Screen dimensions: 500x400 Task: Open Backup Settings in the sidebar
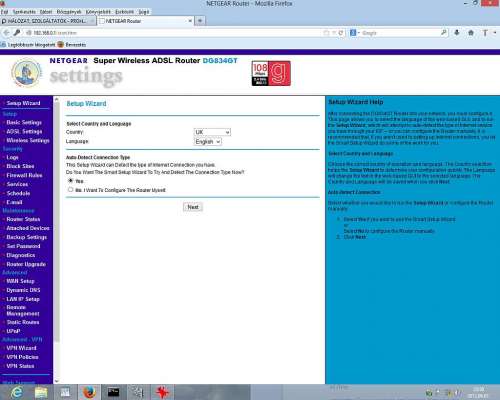[27, 237]
